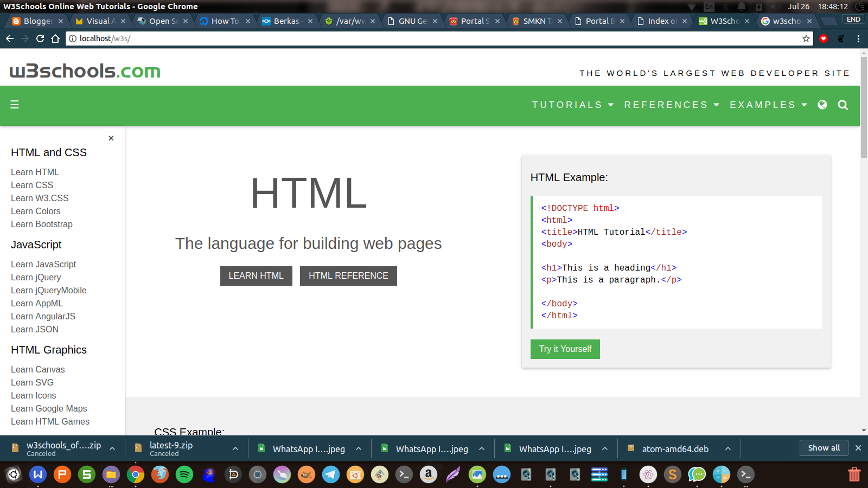Open the hamburger menu in green navbar
The image size is (868, 488).
(x=15, y=105)
